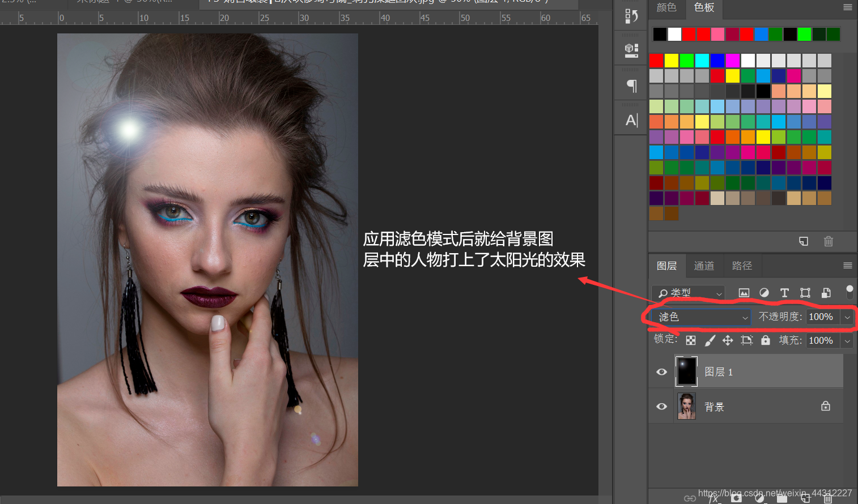Enable the artboard nesting lock icon

(x=746, y=340)
